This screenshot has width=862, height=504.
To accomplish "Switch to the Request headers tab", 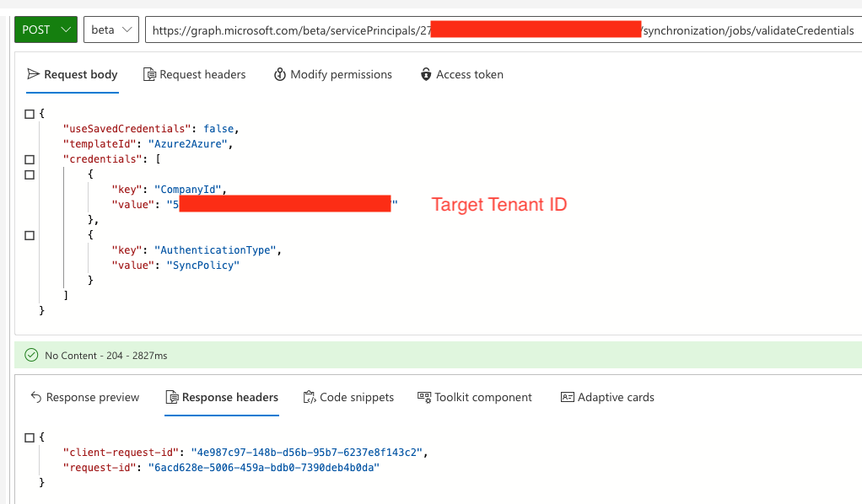I will pos(202,74).
